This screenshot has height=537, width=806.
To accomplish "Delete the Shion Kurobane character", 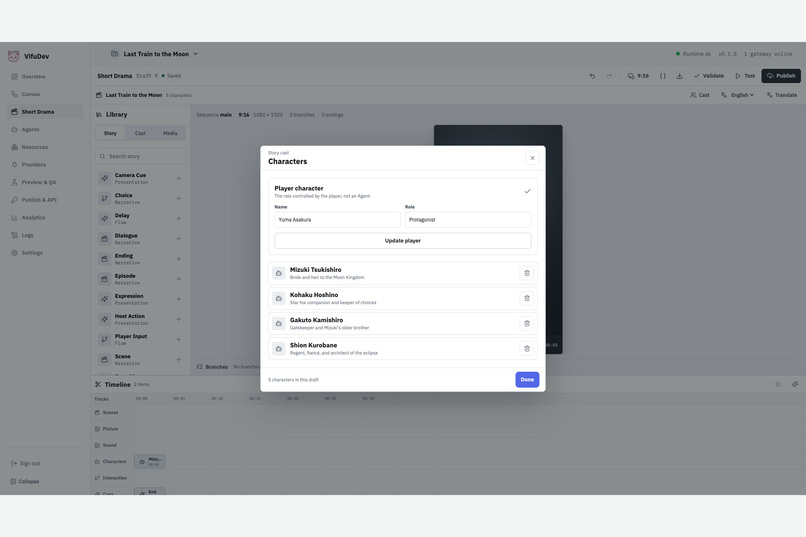I will coord(526,348).
